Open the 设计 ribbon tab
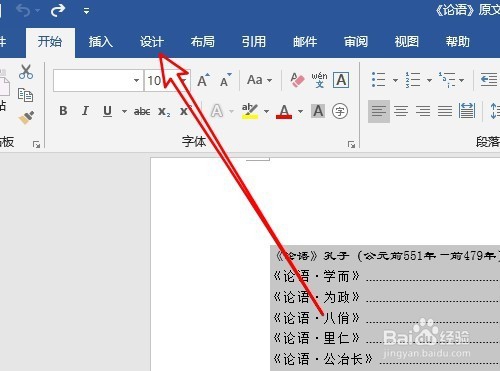This screenshot has width=500, height=371. [x=152, y=42]
